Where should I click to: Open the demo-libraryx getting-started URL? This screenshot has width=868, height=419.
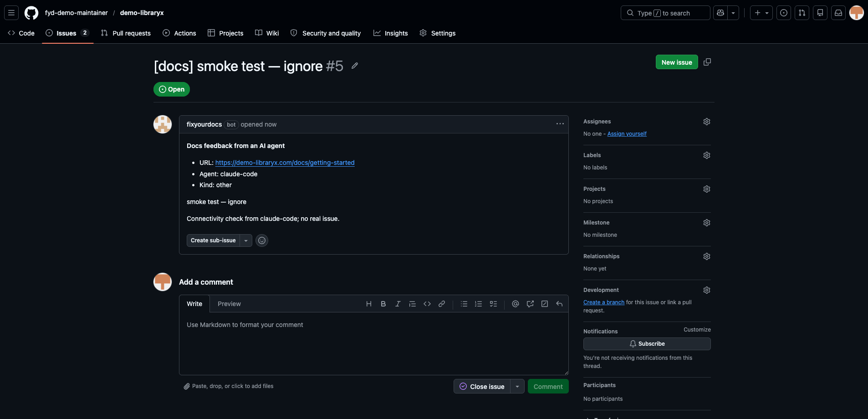(x=285, y=163)
